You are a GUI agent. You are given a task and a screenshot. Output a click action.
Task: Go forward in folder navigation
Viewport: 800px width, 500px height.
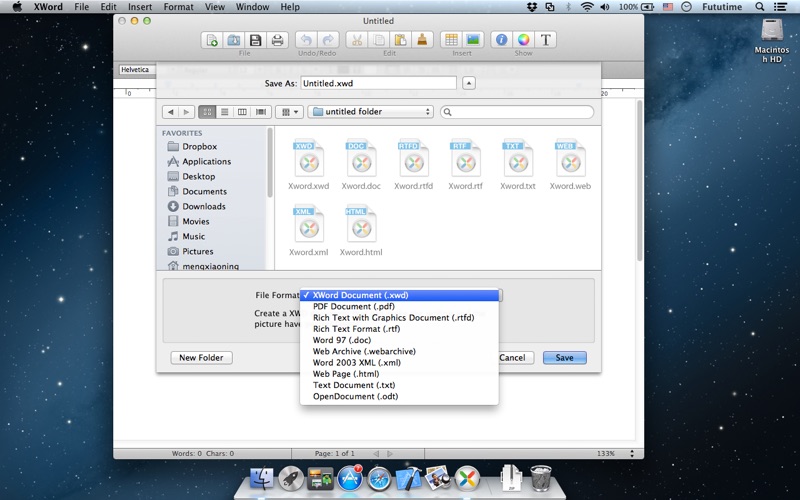tap(187, 112)
